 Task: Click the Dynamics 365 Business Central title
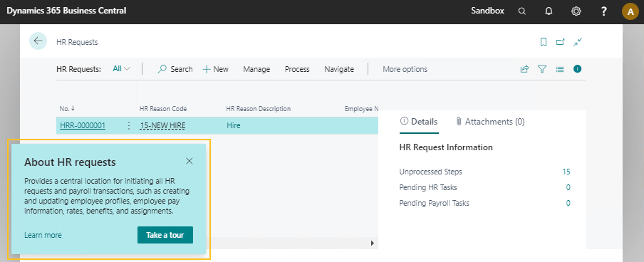pos(66,11)
